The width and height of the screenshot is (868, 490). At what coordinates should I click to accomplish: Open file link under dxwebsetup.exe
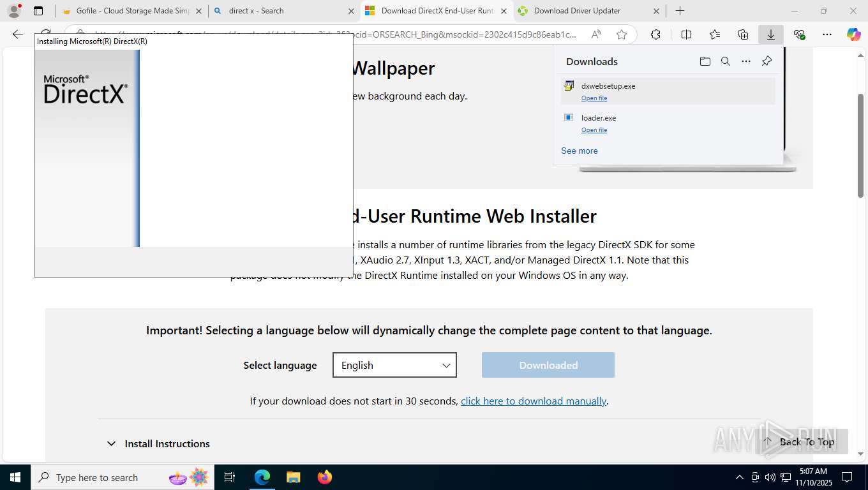[x=594, y=98]
